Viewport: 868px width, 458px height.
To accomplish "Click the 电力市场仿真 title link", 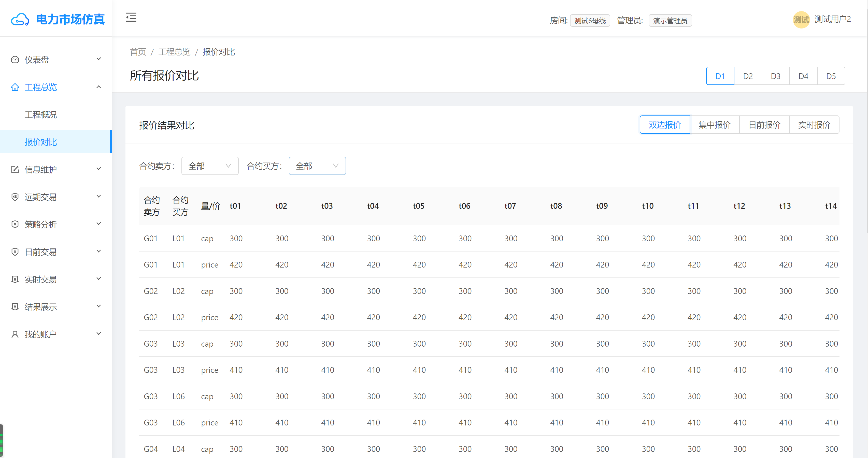I will (70, 20).
